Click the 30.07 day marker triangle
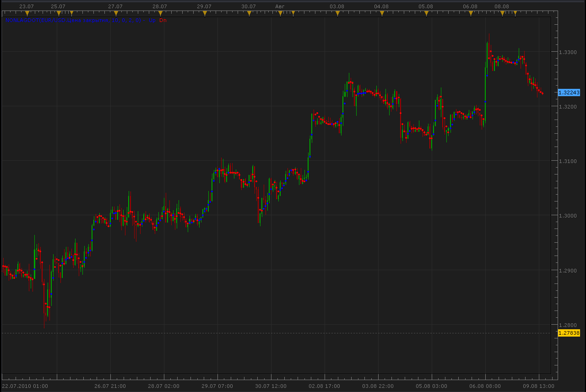 [249, 13]
